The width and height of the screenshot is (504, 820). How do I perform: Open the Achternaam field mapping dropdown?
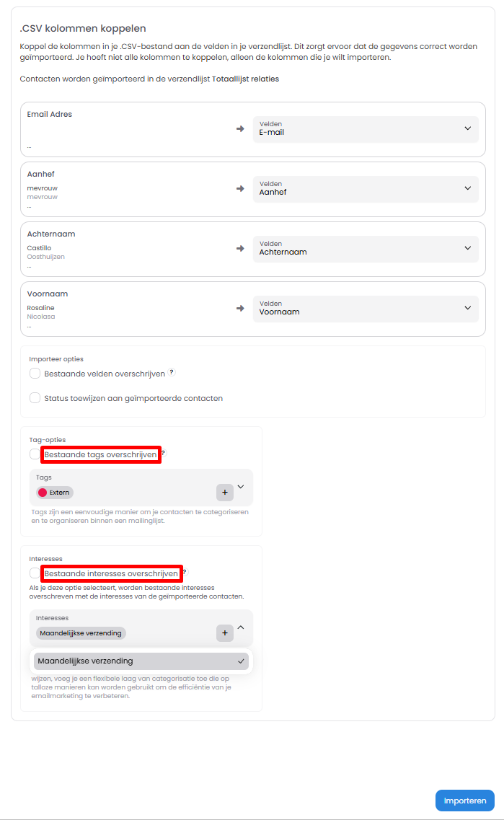[366, 249]
